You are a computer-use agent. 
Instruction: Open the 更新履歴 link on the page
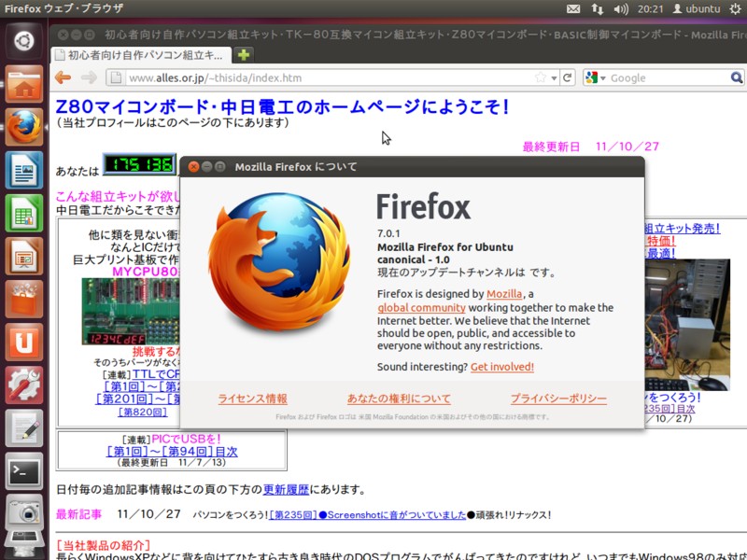pyautogui.click(x=286, y=489)
